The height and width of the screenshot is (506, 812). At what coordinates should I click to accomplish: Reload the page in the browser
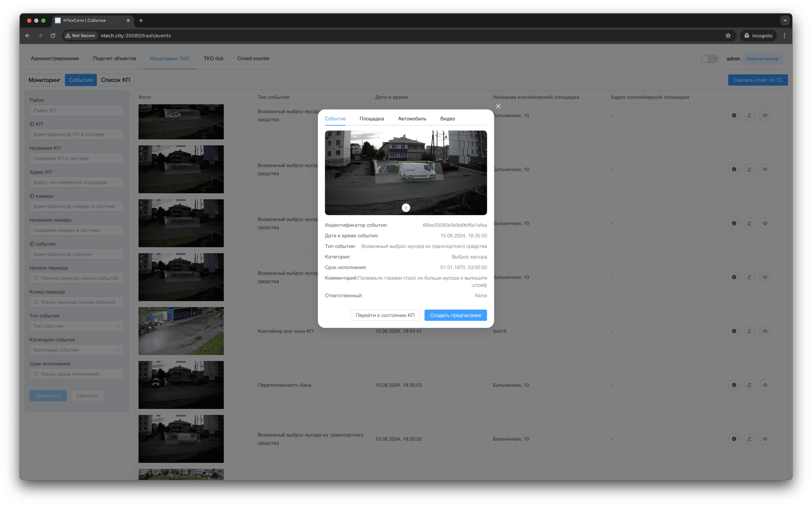[53, 36]
